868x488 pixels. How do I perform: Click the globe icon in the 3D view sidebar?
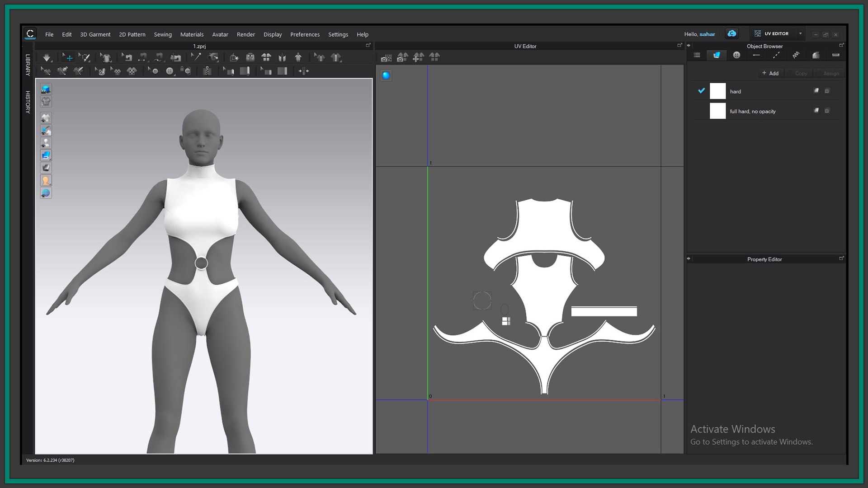pos(46,193)
